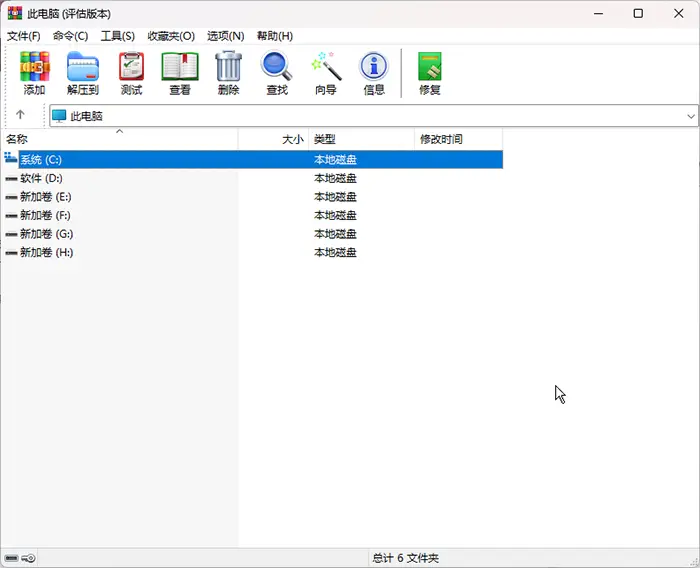Click the key icon in status bar
Viewport: 700px width, 568px height.
[29, 558]
